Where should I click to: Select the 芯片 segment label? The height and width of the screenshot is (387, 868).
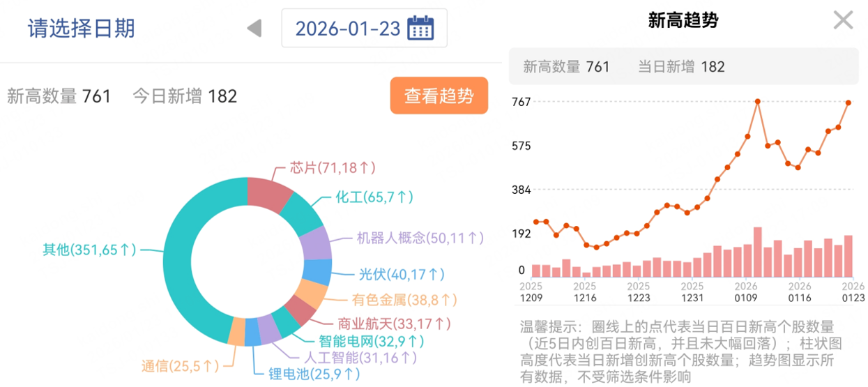(x=333, y=167)
